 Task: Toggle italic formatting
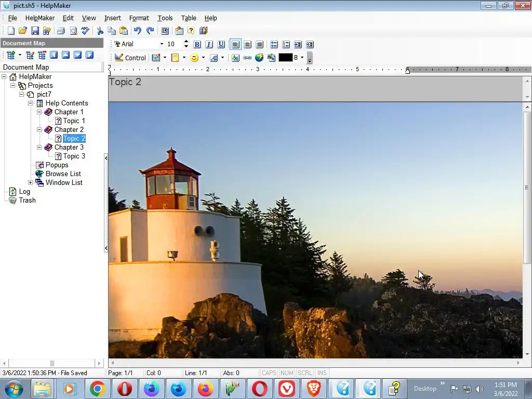pos(209,45)
